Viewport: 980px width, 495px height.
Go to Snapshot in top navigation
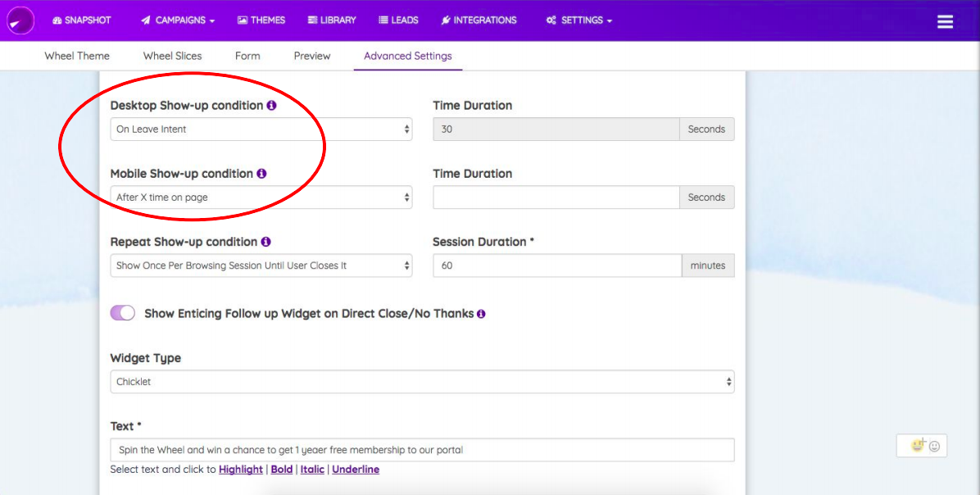[82, 20]
